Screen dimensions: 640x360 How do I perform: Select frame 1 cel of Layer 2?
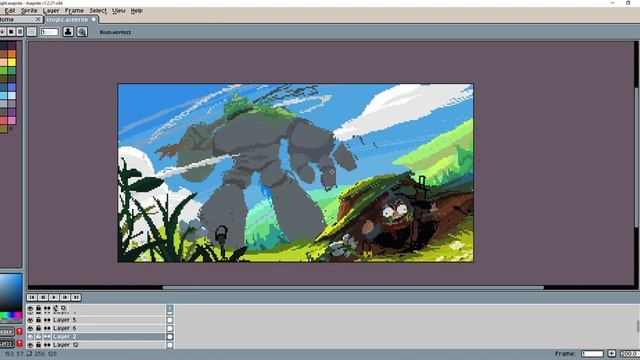click(x=170, y=337)
